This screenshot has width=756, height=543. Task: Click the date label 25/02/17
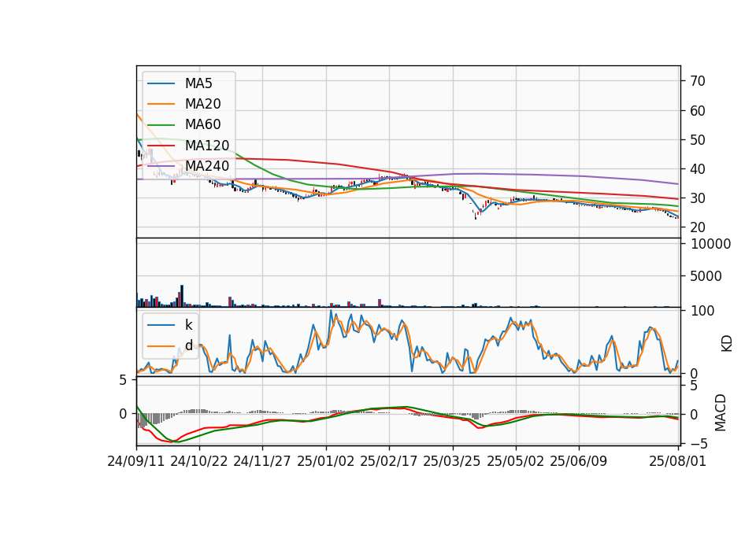coord(388,462)
